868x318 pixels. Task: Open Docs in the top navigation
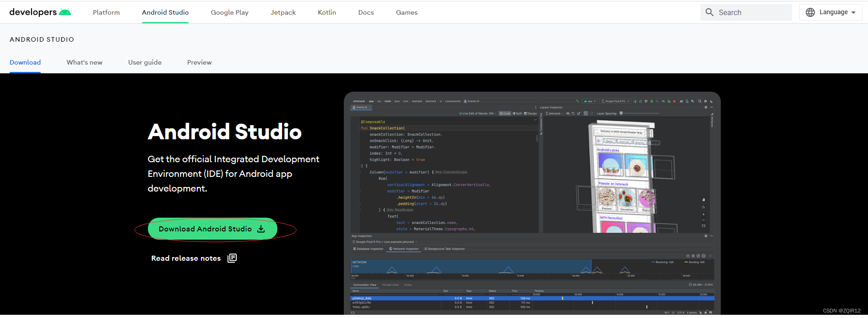(x=366, y=12)
